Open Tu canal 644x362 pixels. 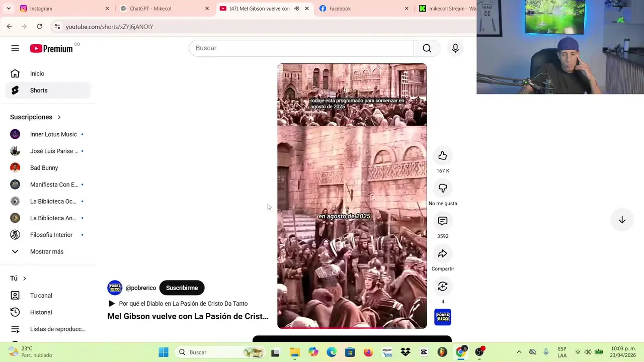tap(47, 296)
